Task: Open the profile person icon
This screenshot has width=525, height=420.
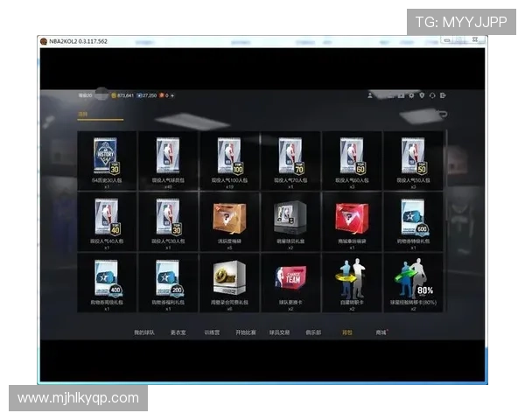Action: pos(370,95)
